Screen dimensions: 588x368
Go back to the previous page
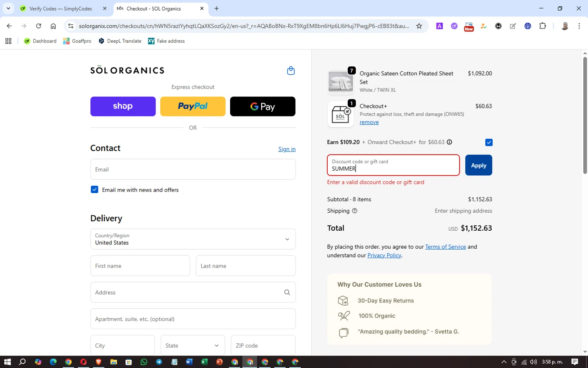click(x=9, y=26)
